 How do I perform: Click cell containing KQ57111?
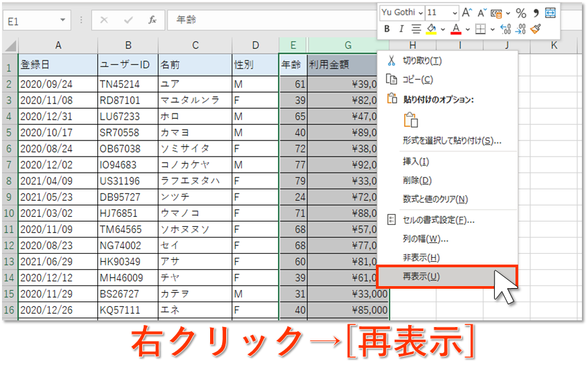(128, 310)
